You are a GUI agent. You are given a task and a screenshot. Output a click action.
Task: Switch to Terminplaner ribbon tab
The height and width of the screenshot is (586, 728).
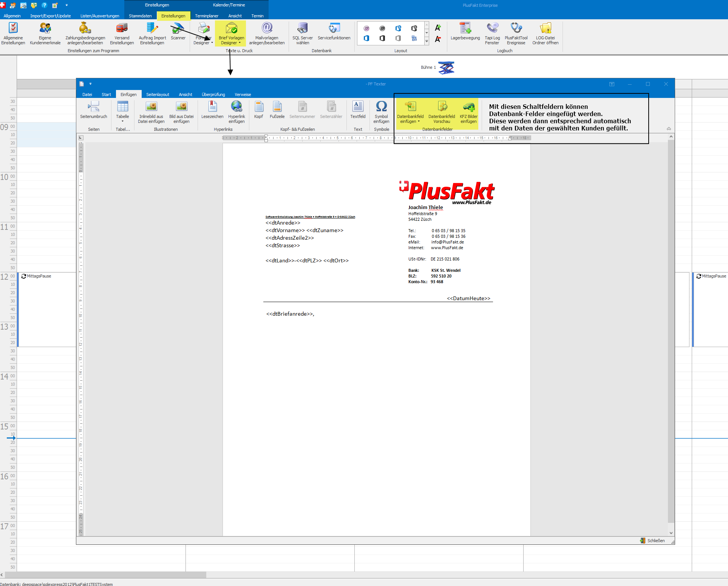[207, 16]
